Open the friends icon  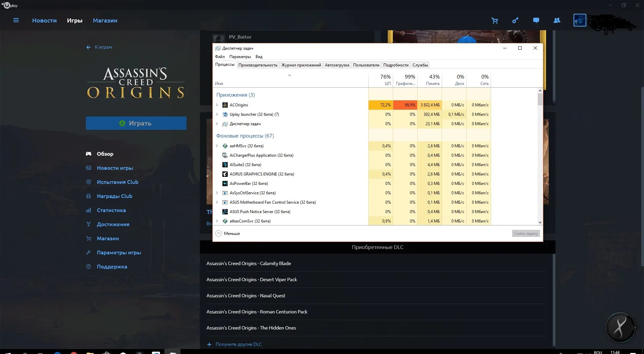(557, 20)
